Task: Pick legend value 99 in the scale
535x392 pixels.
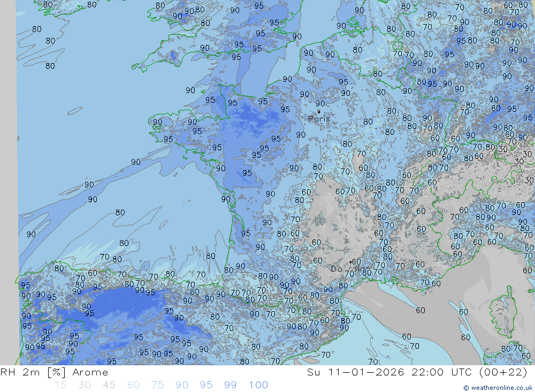Action: pos(230,385)
